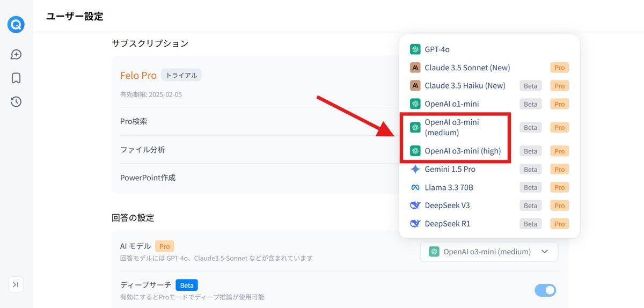
Task: Select OpenAI o1-mini model option
Action: [489, 104]
